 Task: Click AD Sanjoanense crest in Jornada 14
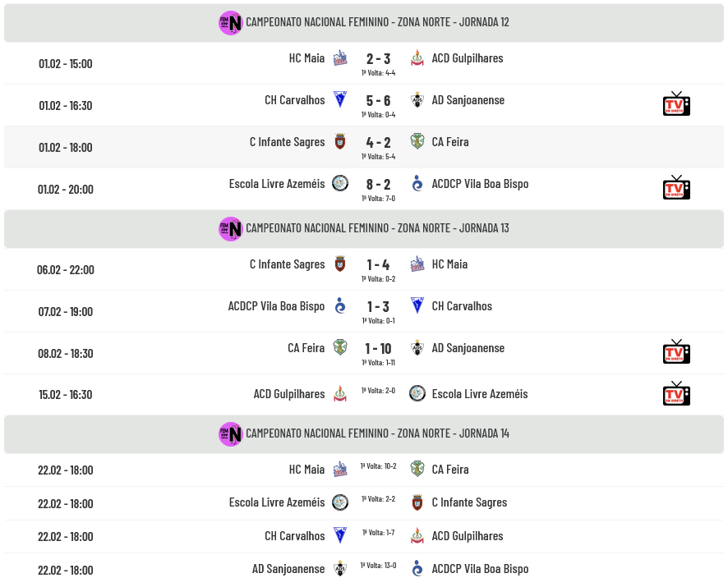point(340,569)
